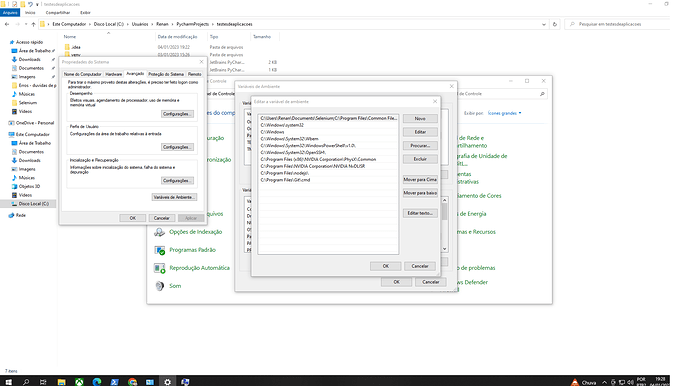Viewport: 690px width, 386px height.
Task: Expand the address bar history dropdown arrow
Action: click(544, 24)
